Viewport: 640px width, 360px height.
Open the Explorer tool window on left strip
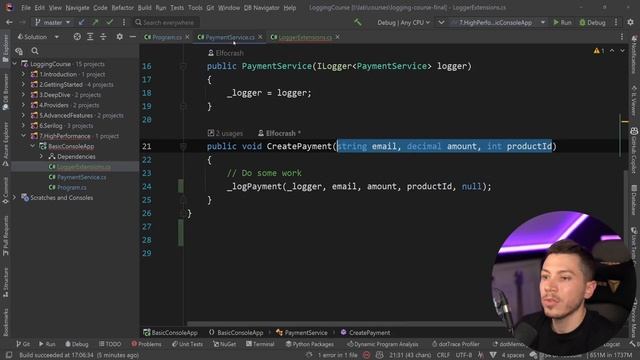tap(5, 48)
